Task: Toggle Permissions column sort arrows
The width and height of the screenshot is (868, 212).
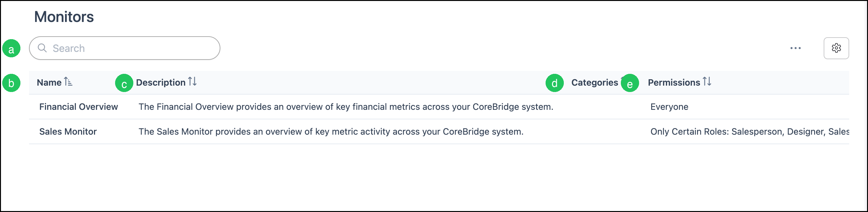Action: (x=707, y=81)
